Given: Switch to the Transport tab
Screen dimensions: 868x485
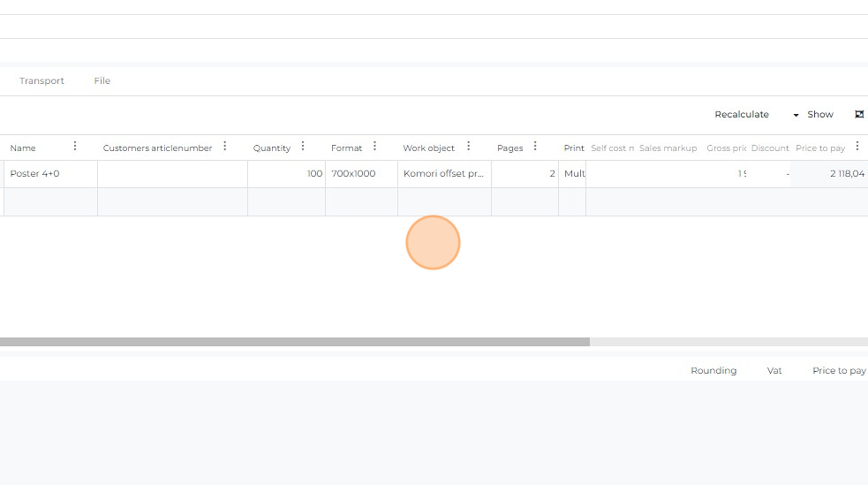Looking at the screenshot, I should point(42,80).
